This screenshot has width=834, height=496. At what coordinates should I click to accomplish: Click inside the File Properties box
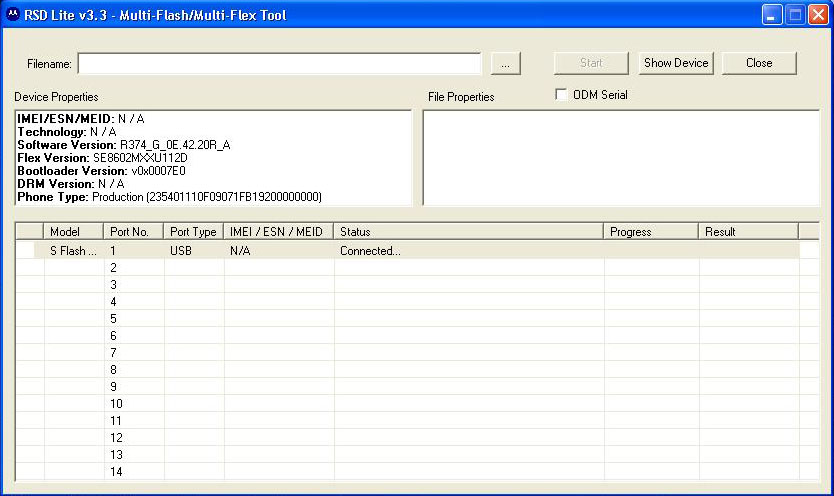click(x=621, y=158)
